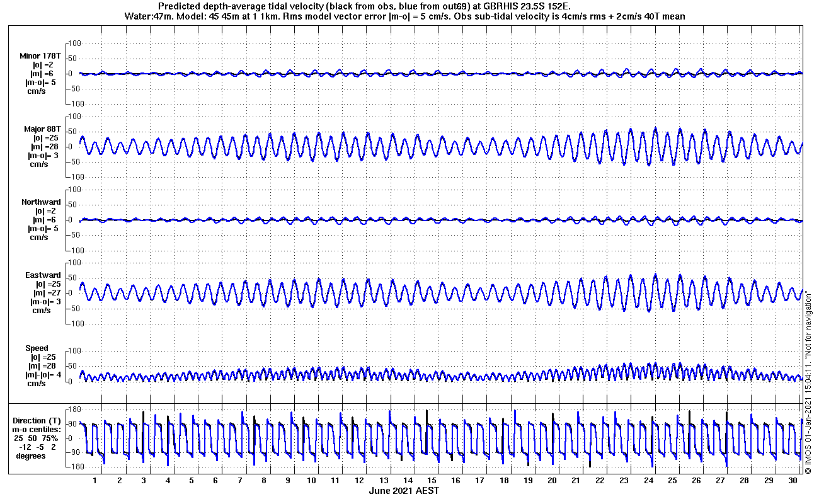Click the 'Eastward' panel label
Viewport: 819px width, 504px height.
[x=43, y=275]
